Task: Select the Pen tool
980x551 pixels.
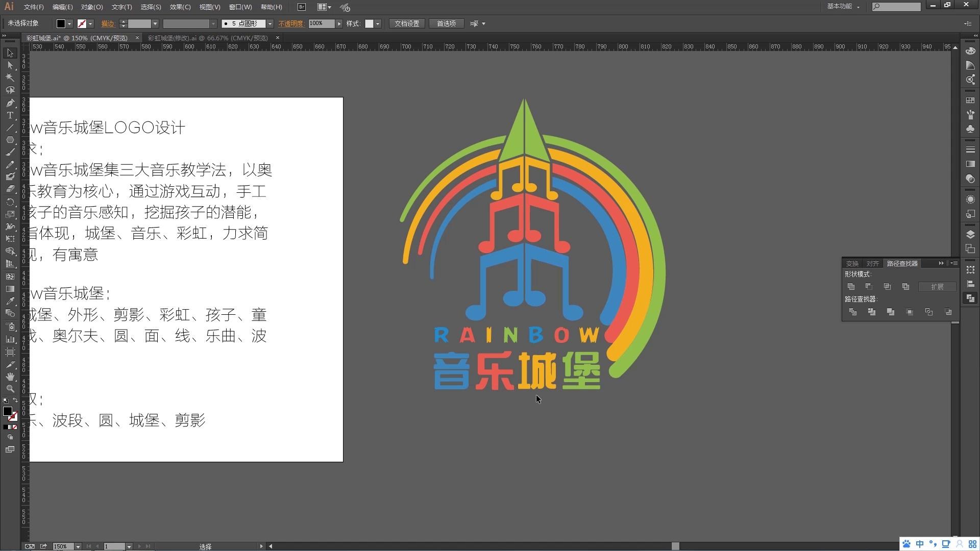Action: 10,103
